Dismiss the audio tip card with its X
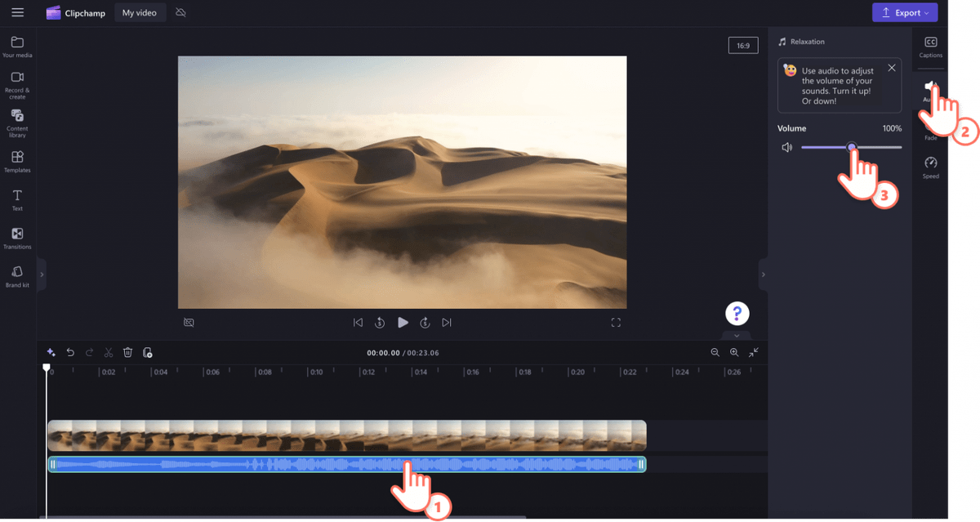Screen dimensions: 980x522 point(891,68)
